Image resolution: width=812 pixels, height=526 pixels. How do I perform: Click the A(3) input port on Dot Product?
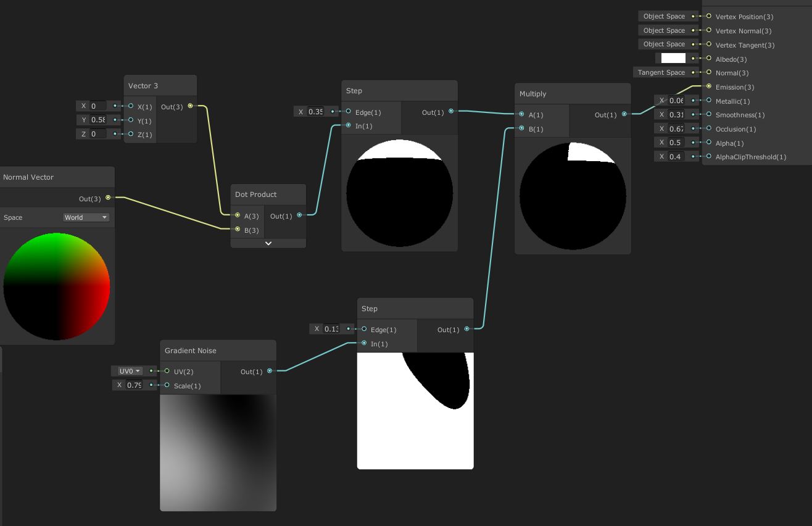coord(238,215)
